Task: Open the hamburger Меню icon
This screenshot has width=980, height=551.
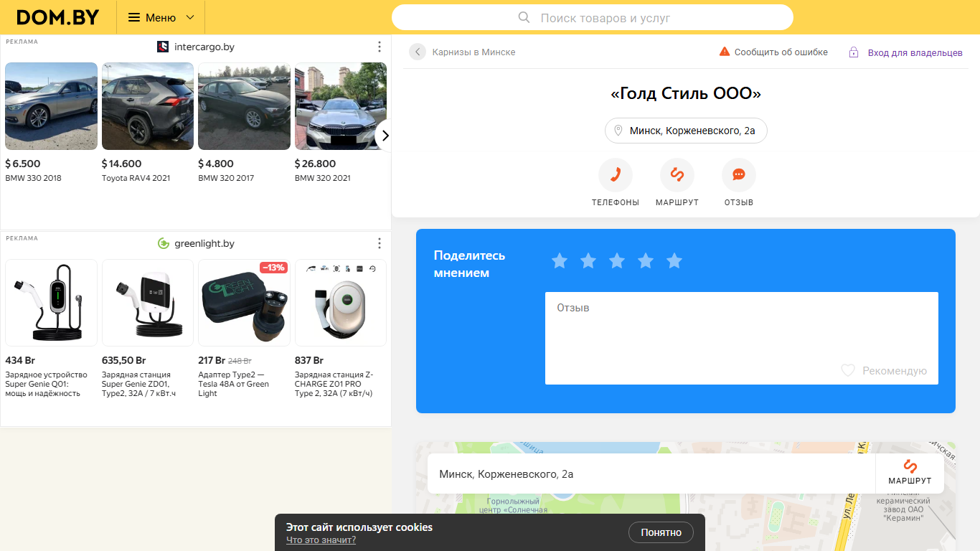Action: click(x=134, y=17)
